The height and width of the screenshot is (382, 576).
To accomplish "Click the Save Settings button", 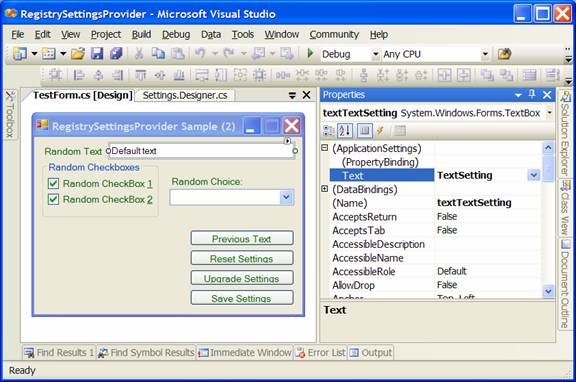I will [x=242, y=298].
